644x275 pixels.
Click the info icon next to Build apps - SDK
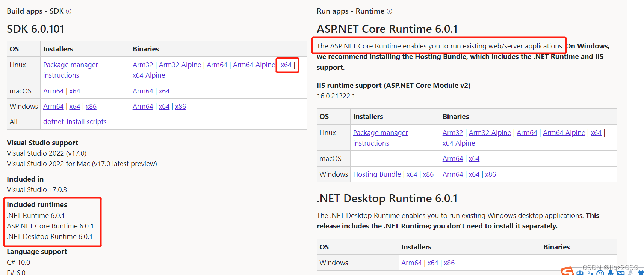point(69,11)
